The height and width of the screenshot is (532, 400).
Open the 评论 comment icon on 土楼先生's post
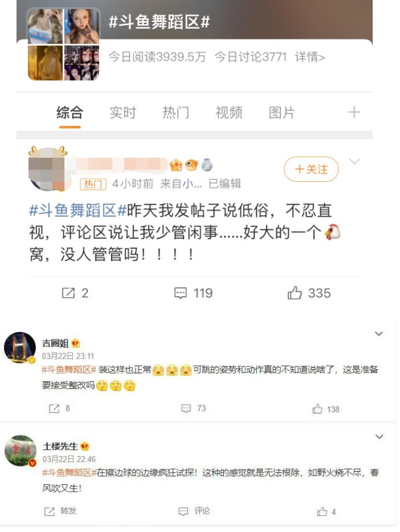(183, 511)
